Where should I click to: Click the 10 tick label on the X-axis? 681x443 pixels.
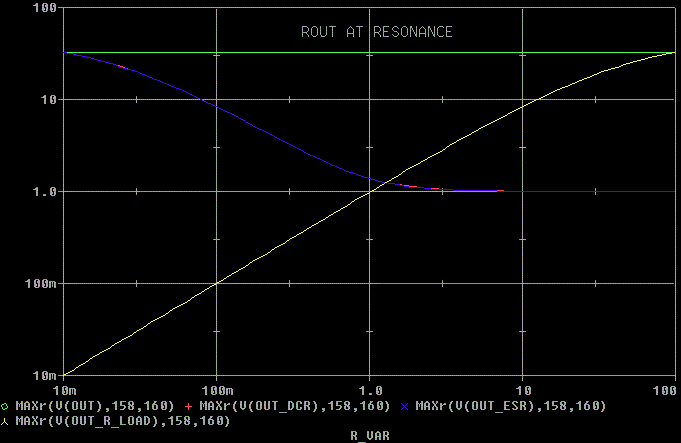pos(522,388)
